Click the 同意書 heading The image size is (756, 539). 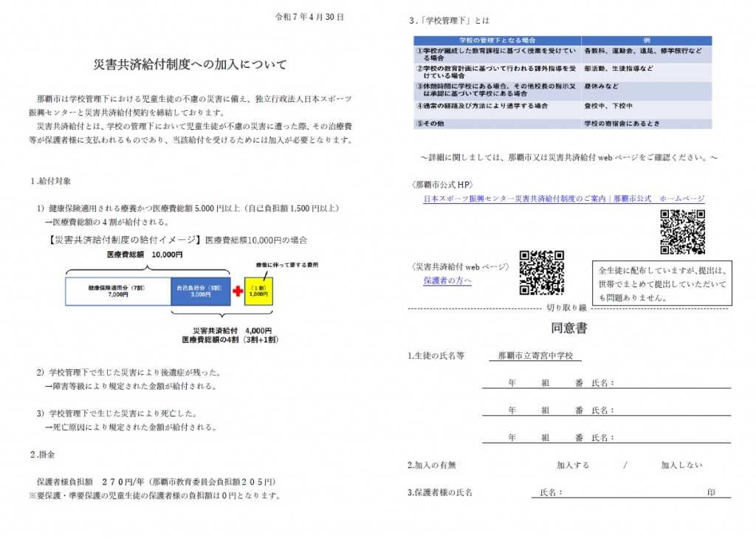[x=569, y=329]
